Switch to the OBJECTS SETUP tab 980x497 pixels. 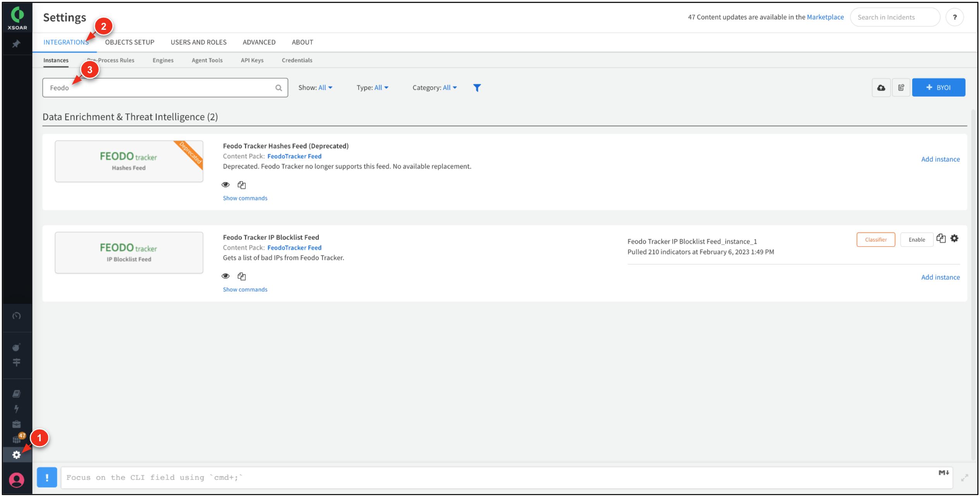(x=129, y=42)
